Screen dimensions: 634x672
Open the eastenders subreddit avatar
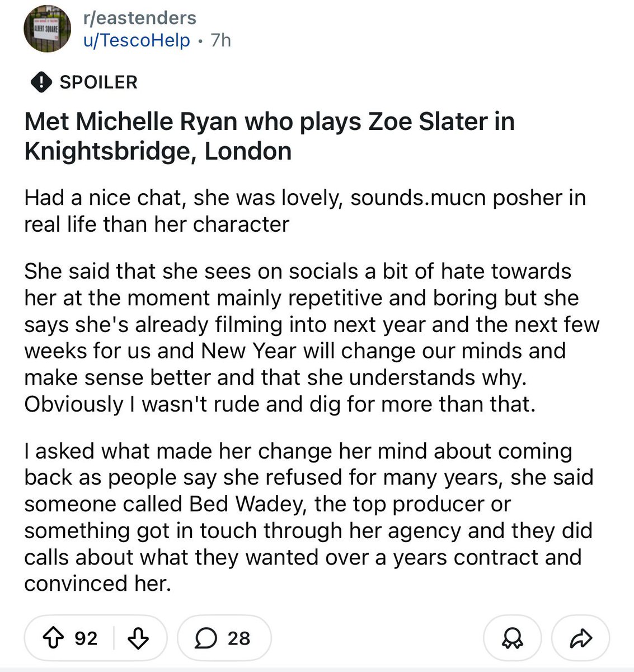[47, 29]
